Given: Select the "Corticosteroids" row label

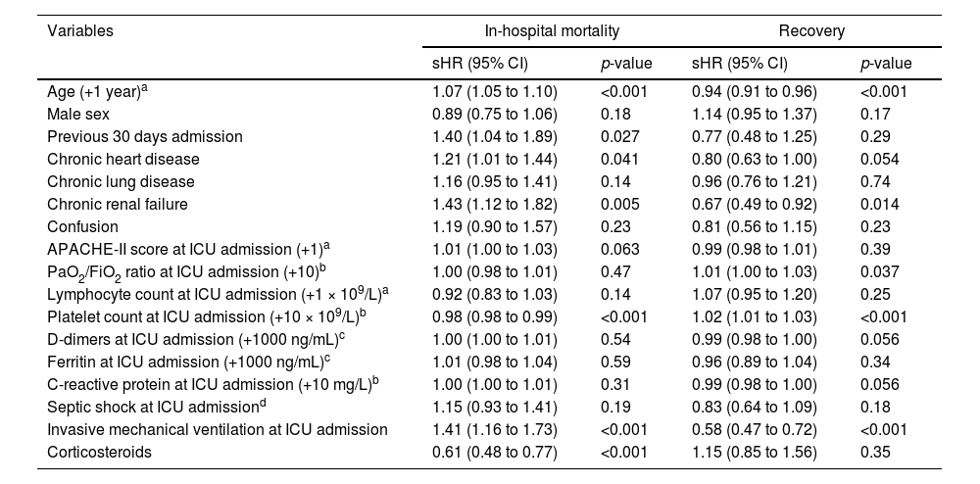Looking at the screenshot, I should click(x=95, y=452).
